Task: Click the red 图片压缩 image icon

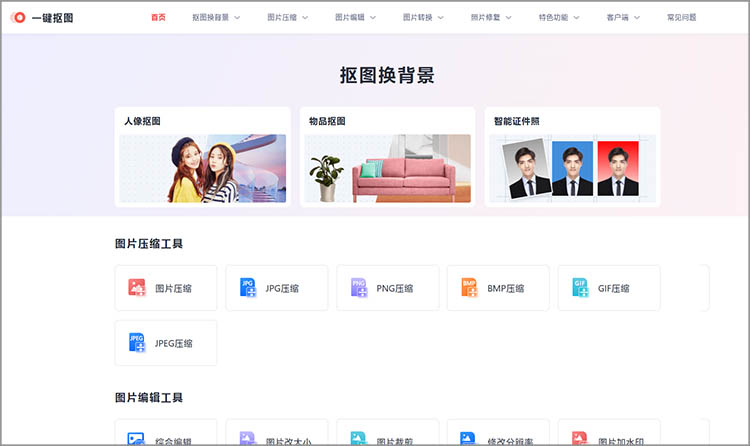Action: [137, 288]
